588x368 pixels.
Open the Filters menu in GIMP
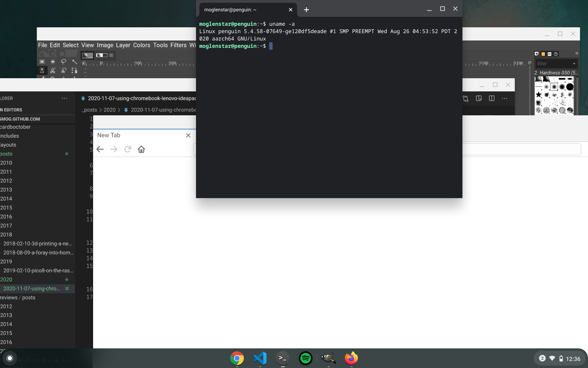tap(178, 45)
